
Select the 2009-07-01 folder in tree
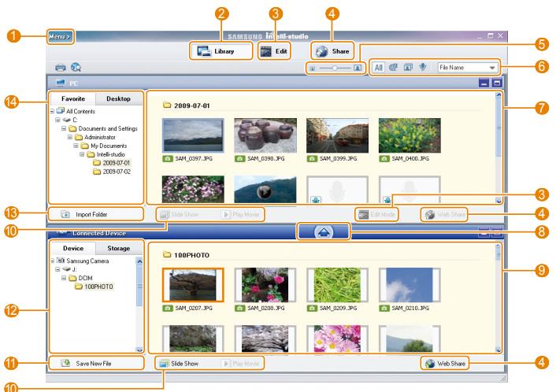coord(112,163)
